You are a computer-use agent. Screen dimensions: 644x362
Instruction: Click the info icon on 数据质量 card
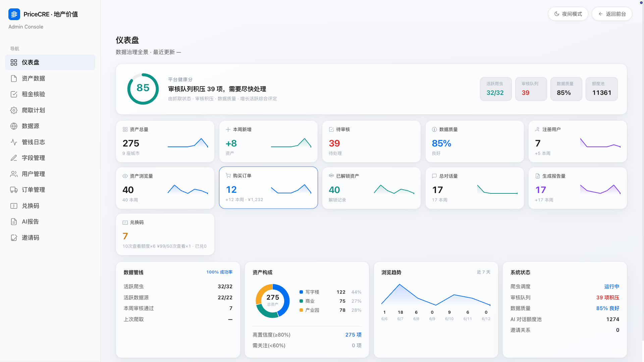tap(434, 129)
